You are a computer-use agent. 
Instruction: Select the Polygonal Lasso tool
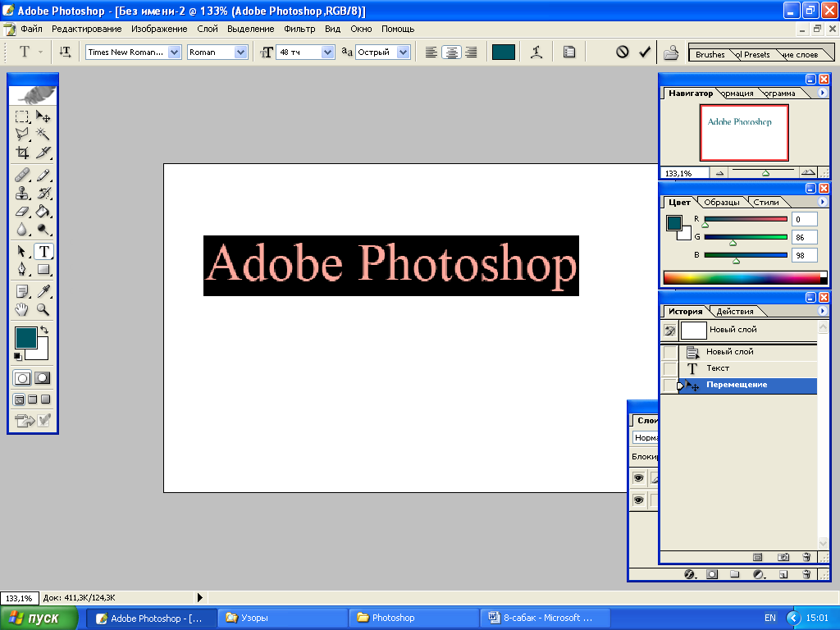coord(21,134)
